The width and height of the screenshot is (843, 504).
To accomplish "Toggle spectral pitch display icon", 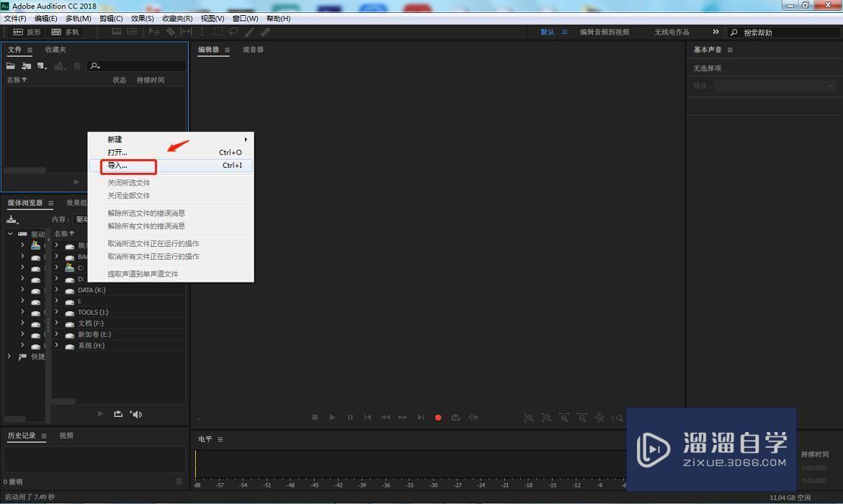I will [x=132, y=32].
